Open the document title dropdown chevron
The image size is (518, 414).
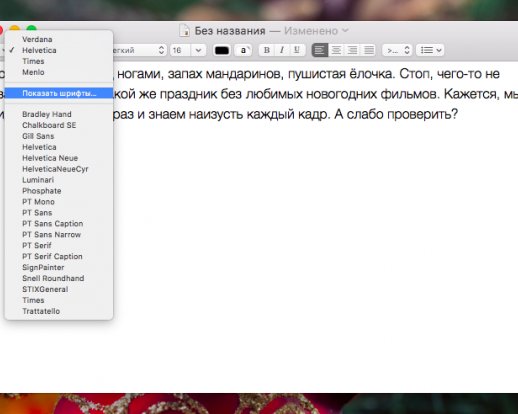[x=345, y=30]
